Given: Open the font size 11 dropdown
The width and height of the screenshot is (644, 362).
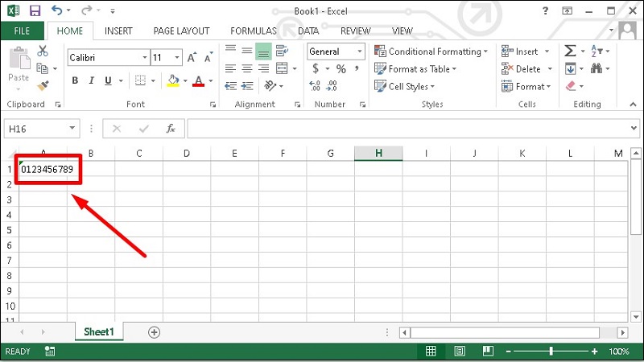Looking at the screenshot, I should pyautogui.click(x=177, y=57).
